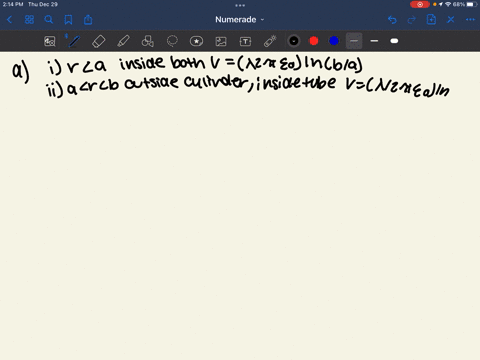Open the Elements sticker tool
Screen dimensions: 480x360
pos(196,41)
